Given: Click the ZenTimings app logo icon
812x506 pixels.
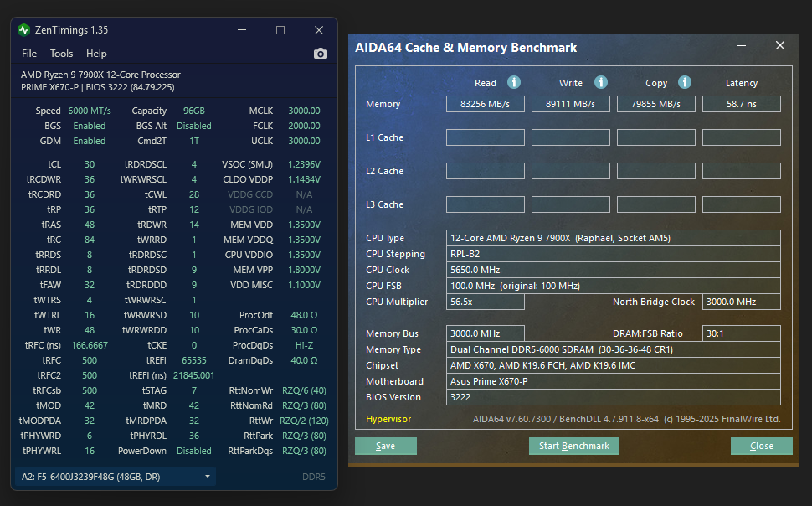Looking at the screenshot, I should click(x=23, y=30).
